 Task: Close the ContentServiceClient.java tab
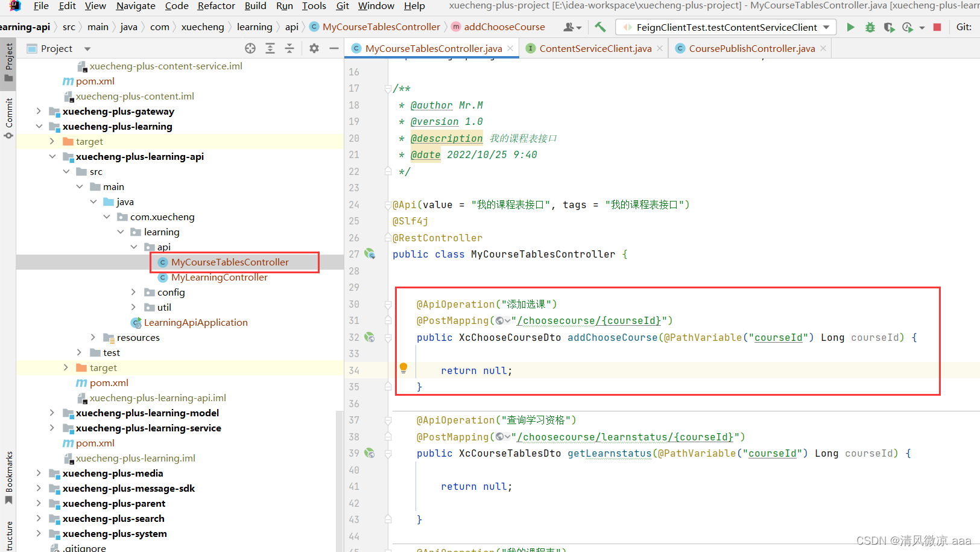coord(660,48)
